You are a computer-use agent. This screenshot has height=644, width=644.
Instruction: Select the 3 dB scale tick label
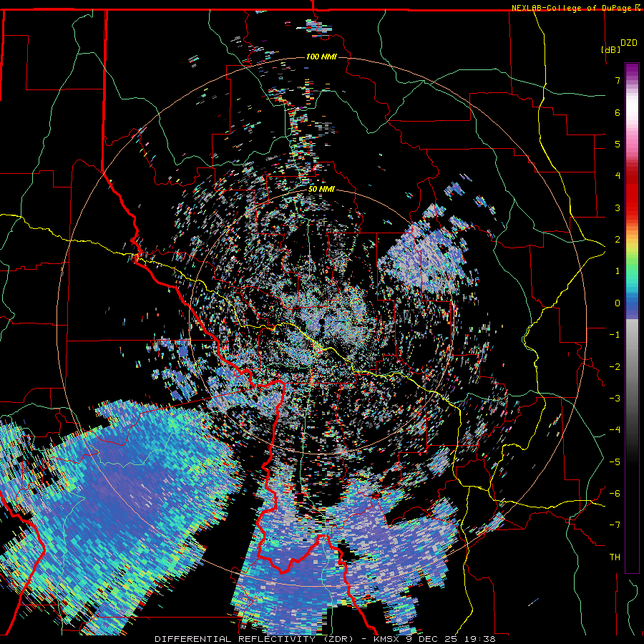point(618,208)
